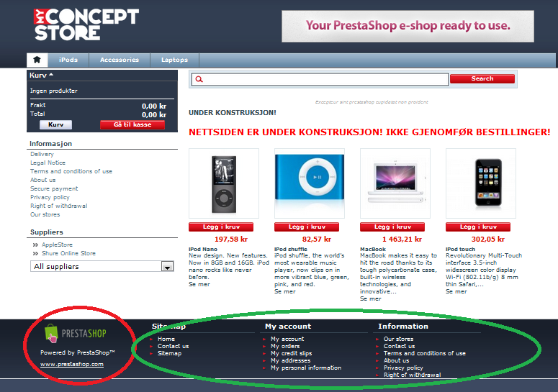
Task: Click Se mer under MacBook
Action: (371, 298)
